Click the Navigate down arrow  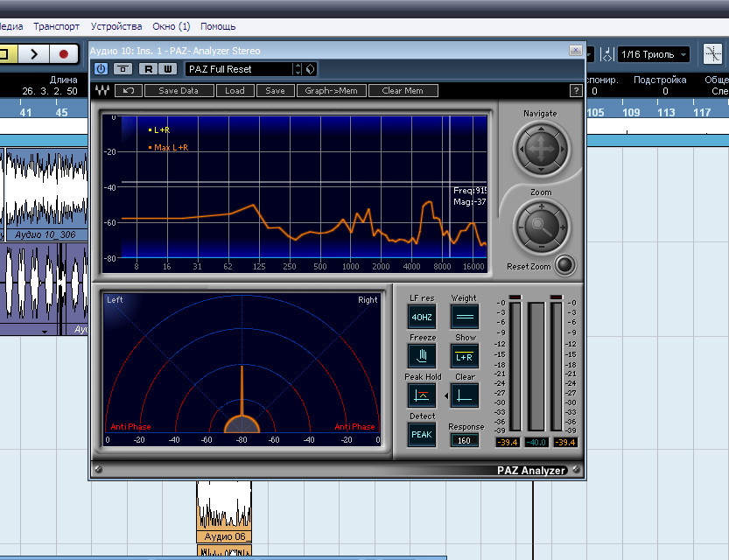[541, 170]
